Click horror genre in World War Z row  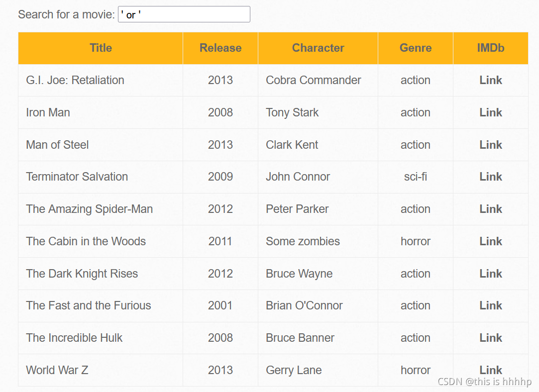[x=415, y=370]
